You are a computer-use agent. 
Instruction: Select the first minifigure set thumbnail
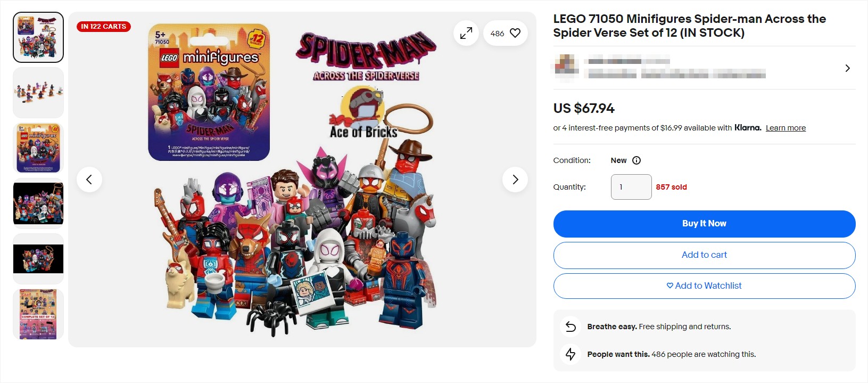(38, 37)
